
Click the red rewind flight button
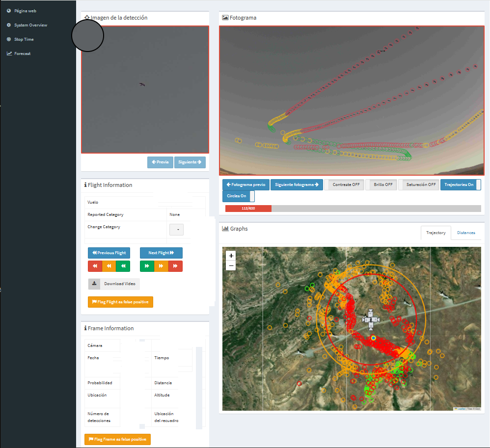click(95, 266)
